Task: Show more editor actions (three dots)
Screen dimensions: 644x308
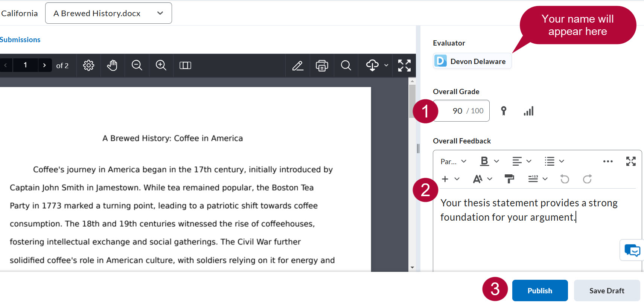Action: pyautogui.click(x=608, y=161)
